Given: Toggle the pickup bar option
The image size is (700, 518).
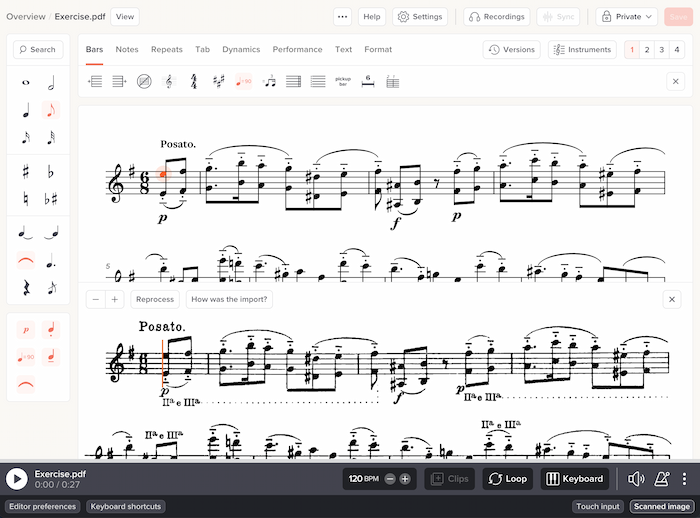Looking at the screenshot, I should pos(343,81).
